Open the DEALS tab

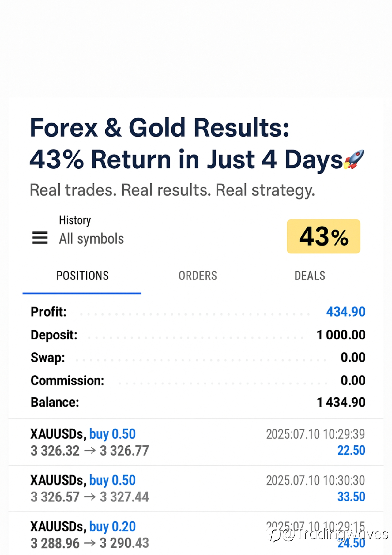[310, 276]
